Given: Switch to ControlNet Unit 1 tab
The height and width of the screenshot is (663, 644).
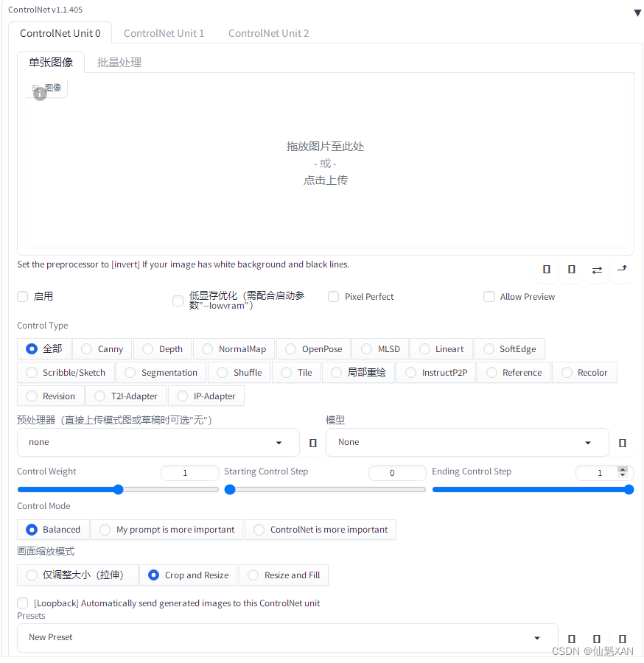Looking at the screenshot, I should point(164,33).
